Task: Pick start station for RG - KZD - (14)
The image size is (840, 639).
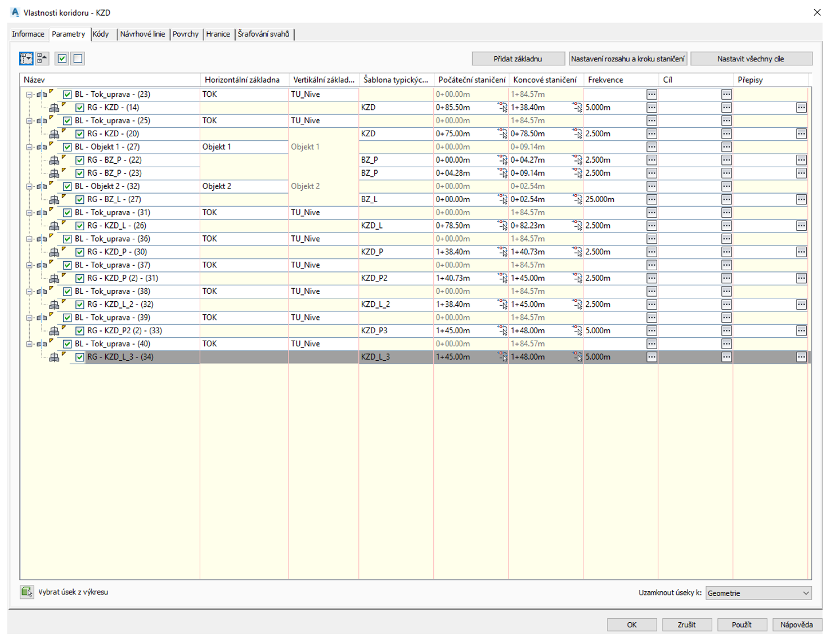Action: pyautogui.click(x=502, y=108)
